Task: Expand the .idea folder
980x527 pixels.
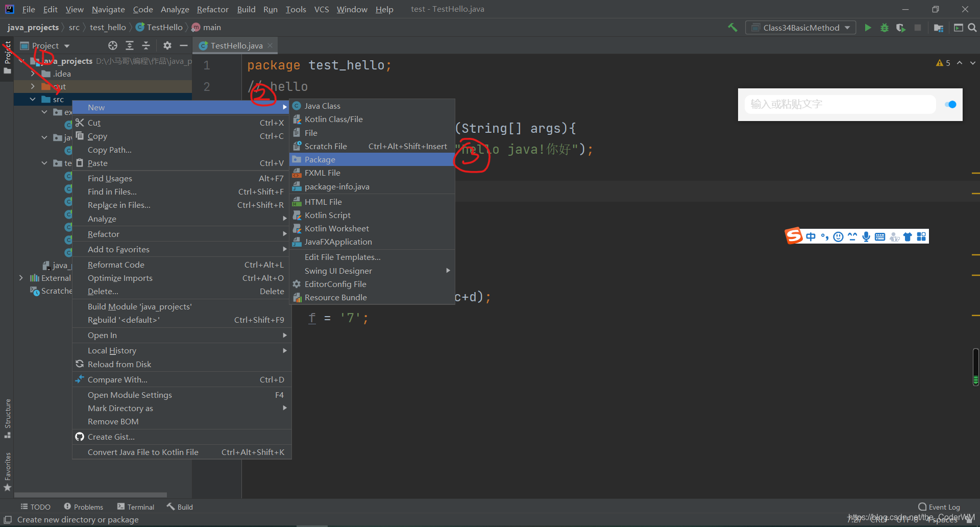Action: [x=33, y=74]
